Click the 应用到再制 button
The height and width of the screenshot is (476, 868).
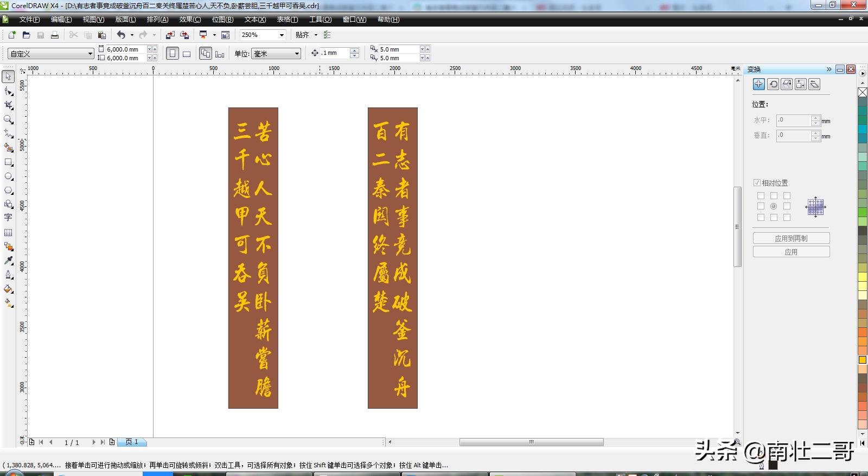(791, 238)
